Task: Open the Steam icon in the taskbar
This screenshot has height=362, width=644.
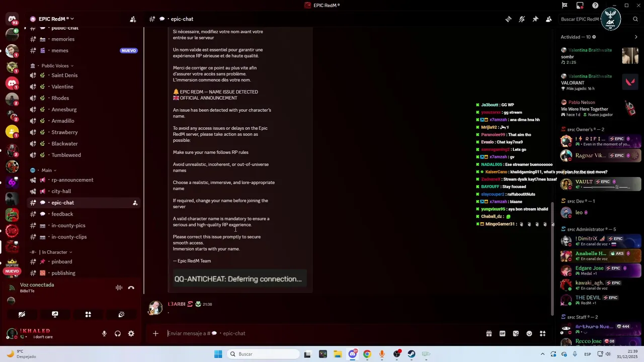Action: (412, 354)
